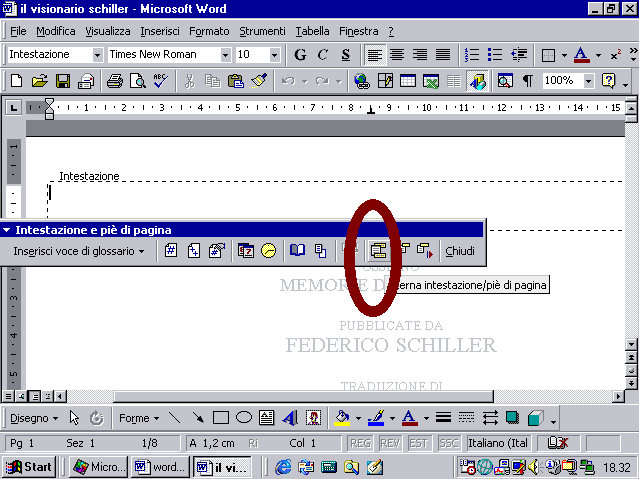The height and width of the screenshot is (479, 639).
Task: Print the document using the printer icon
Action: [115, 81]
